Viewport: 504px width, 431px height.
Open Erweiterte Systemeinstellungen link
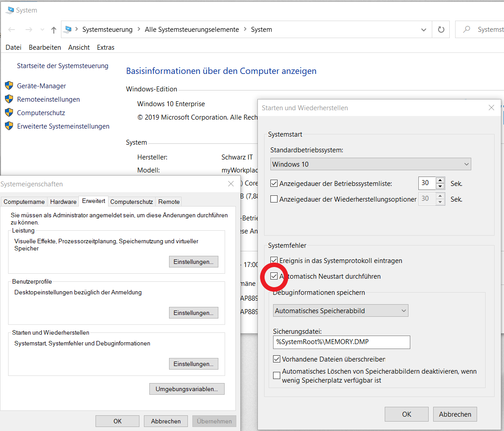[63, 126]
